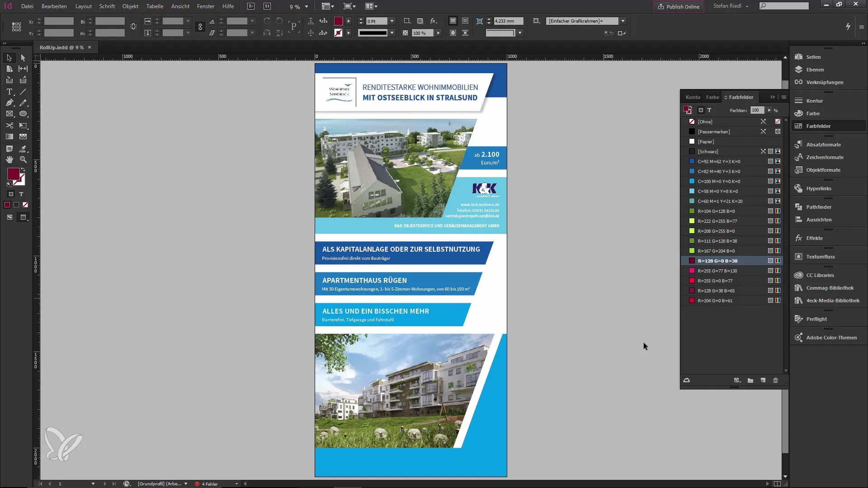Apply color button in toolbox

click(7, 205)
